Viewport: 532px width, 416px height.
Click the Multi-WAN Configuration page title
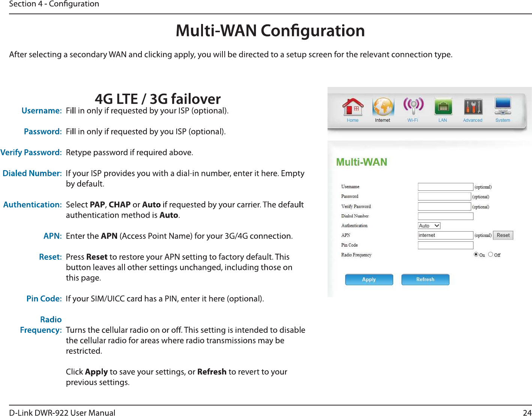coord(270,30)
